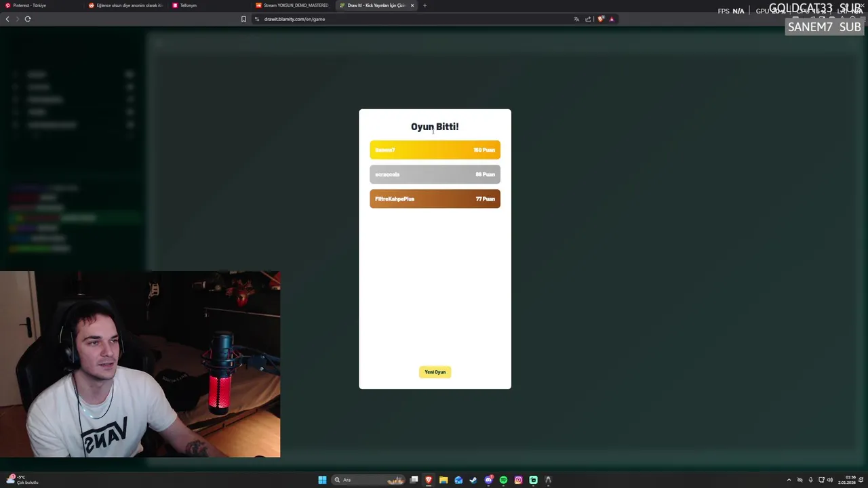Show hidden system tray icons

(789, 480)
